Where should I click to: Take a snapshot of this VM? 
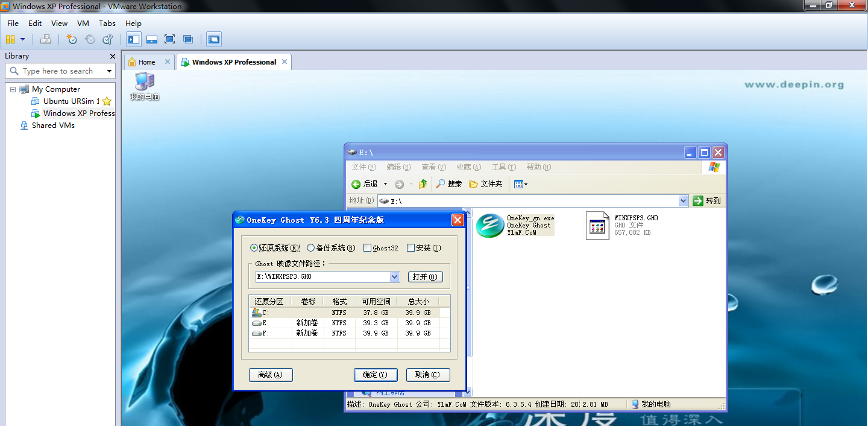(72, 39)
